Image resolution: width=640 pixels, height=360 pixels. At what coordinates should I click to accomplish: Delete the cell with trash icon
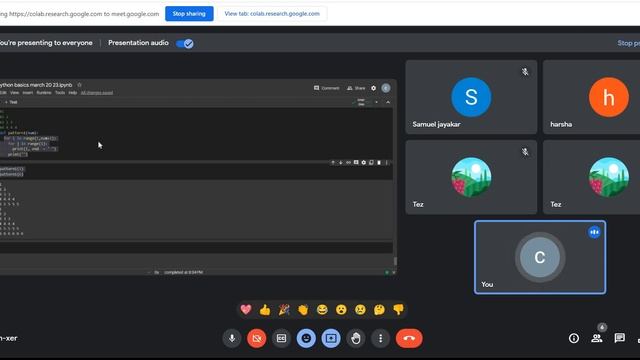click(379, 163)
